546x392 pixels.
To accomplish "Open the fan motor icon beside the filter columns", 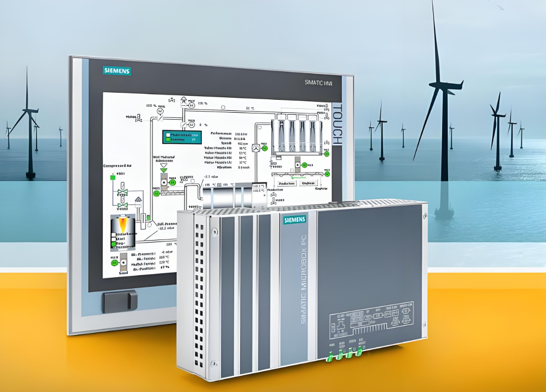I will click(264, 148).
